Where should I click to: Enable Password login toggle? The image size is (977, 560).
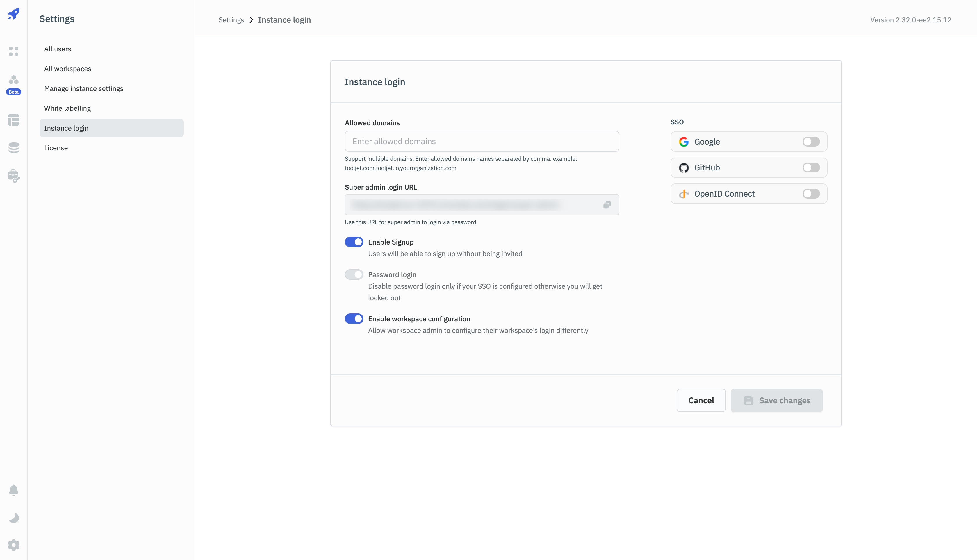click(x=354, y=274)
